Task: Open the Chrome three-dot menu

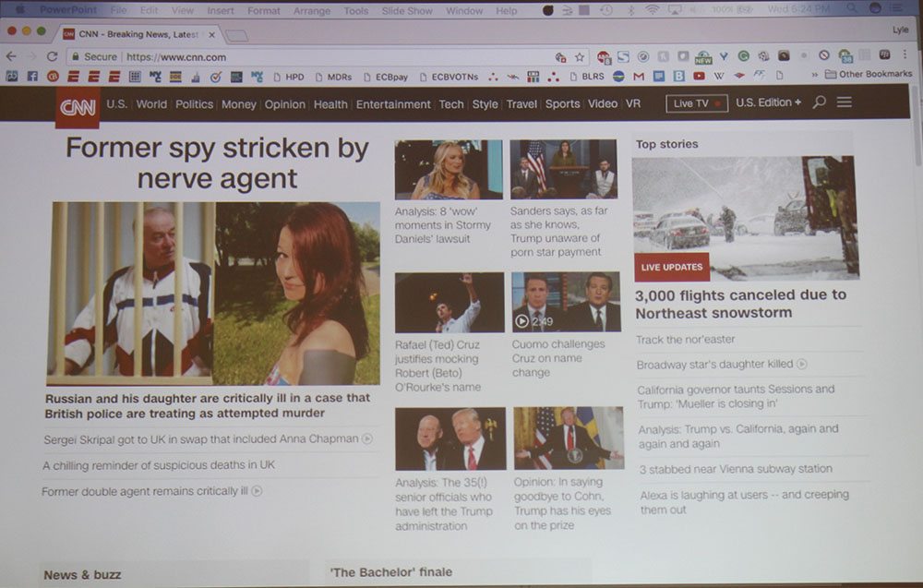Action: click(x=905, y=54)
